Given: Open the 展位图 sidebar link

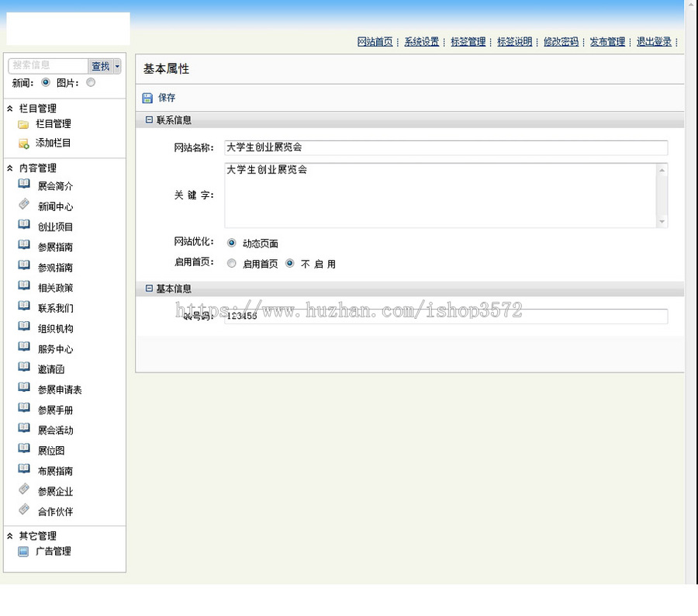Looking at the screenshot, I should coord(50,450).
